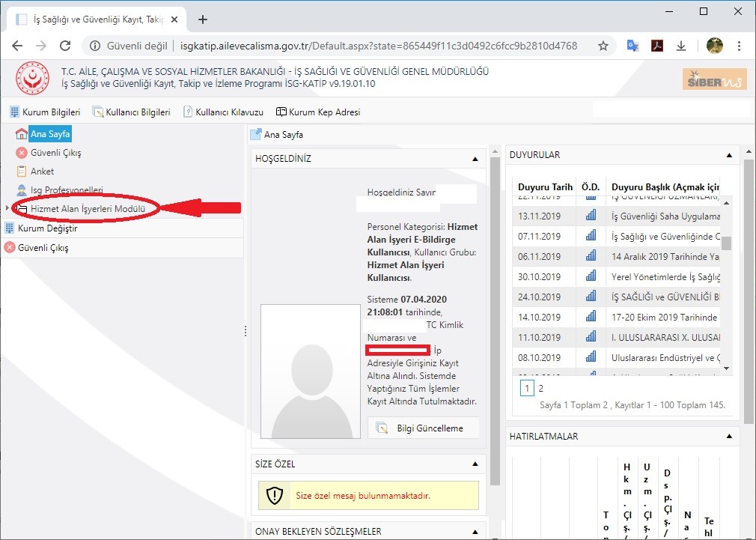Bookmark this page with the star icon
The height and width of the screenshot is (540, 756).
tap(603, 46)
